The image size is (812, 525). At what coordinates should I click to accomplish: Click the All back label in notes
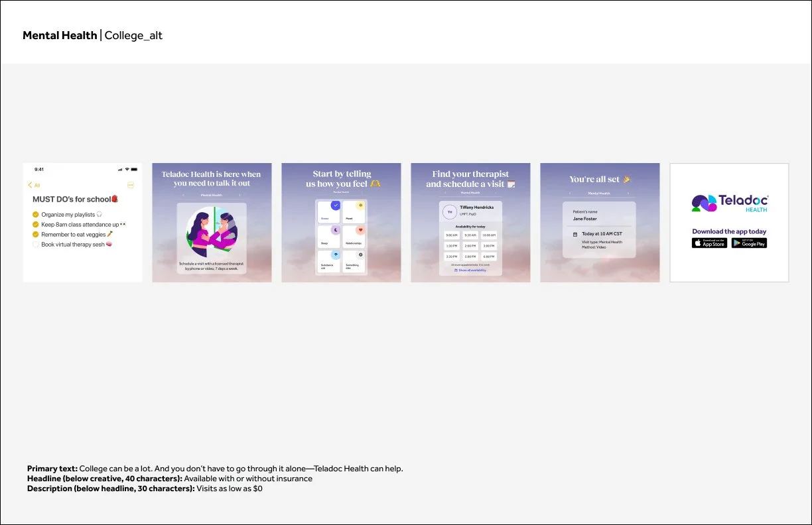(37, 185)
